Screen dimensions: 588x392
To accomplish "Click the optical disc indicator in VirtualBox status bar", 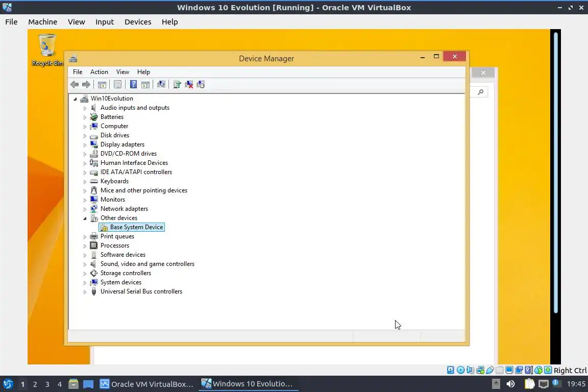I will [460, 370].
